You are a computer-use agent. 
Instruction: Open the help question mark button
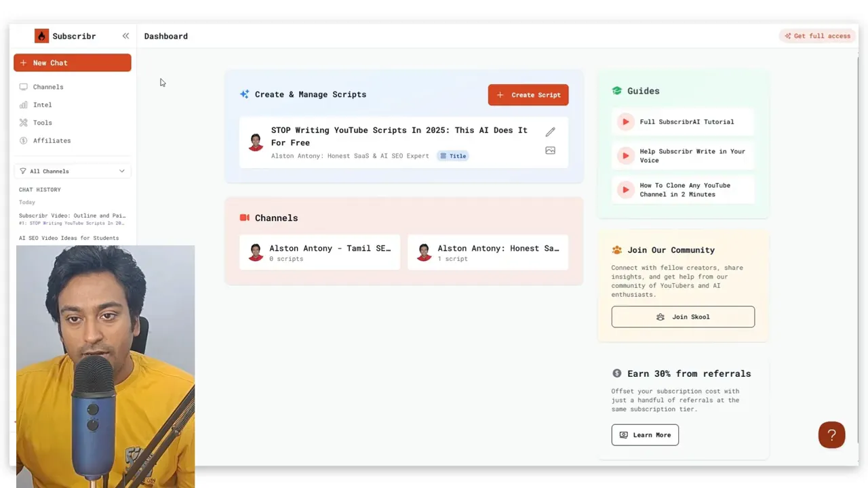click(832, 434)
